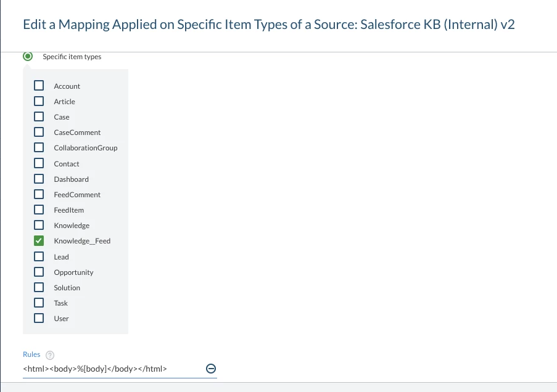Enable the Opportunity item type
The image size is (557, 392).
click(x=39, y=271)
